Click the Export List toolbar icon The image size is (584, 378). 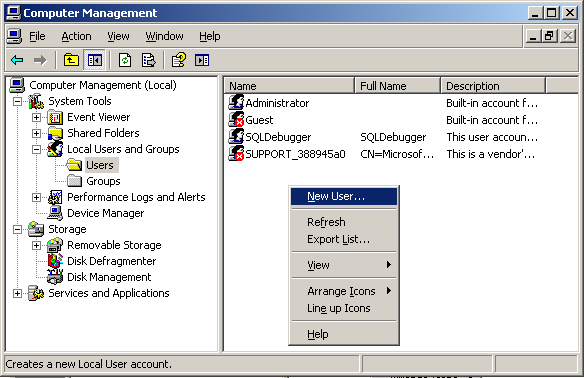click(149, 60)
